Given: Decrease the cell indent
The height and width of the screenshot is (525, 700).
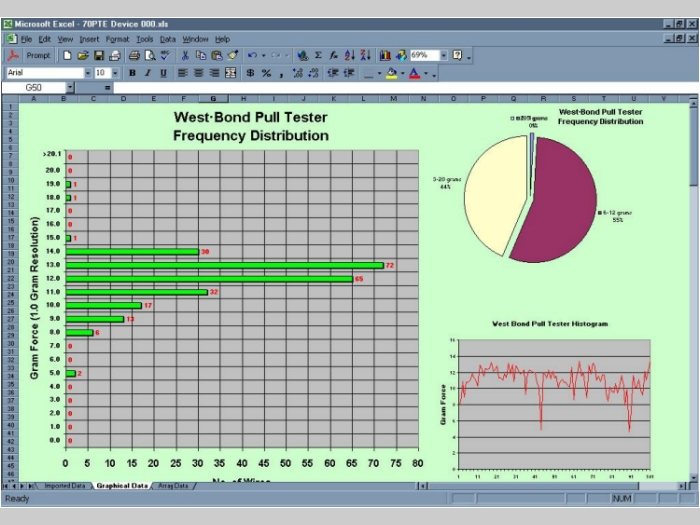Looking at the screenshot, I should tap(333, 73).
